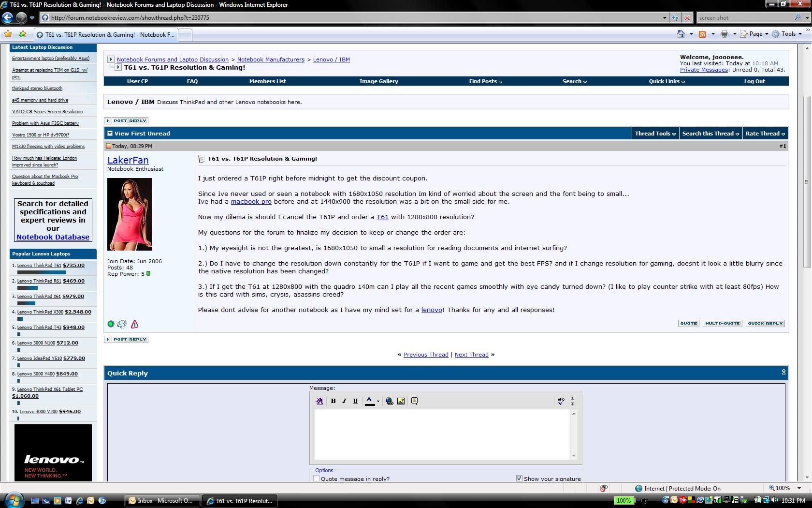
Task: Click Log Out in forum navbar
Action: 754,81
